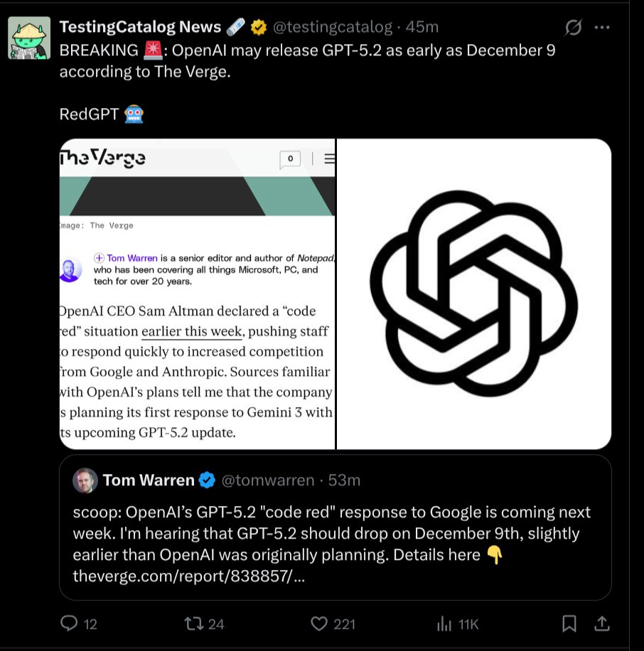Open The Verge article screenshot image
The image size is (644, 651).
tap(198, 294)
